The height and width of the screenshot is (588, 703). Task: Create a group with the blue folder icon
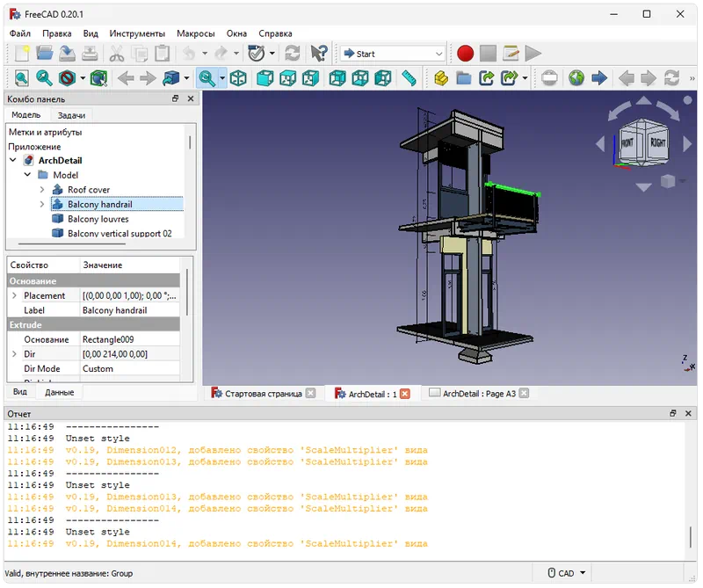point(464,78)
